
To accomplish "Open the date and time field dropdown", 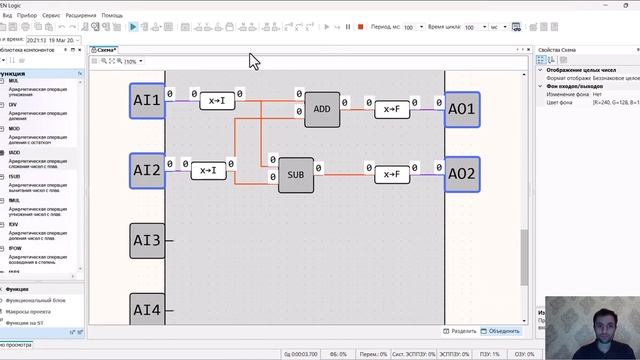I will tap(78, 40).
